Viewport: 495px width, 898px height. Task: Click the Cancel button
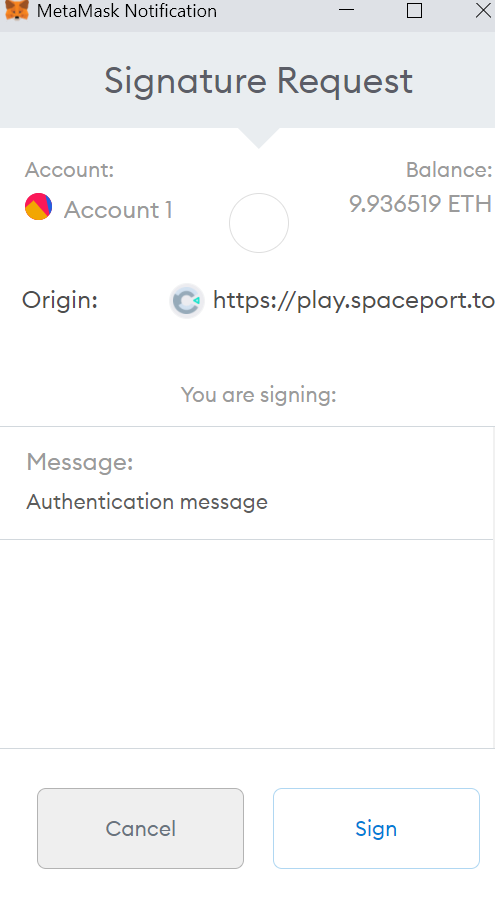click(x=140, y=828)
